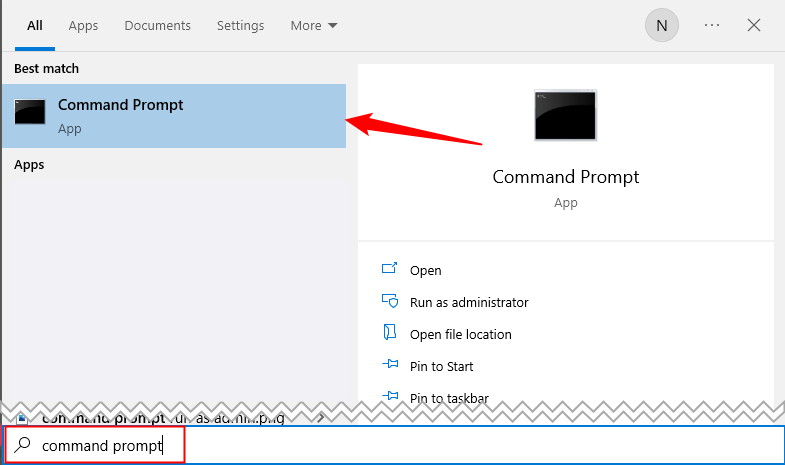The image size is (785, 465).
Task: Choose the Run as administrator text
Action: click(469, 302)
